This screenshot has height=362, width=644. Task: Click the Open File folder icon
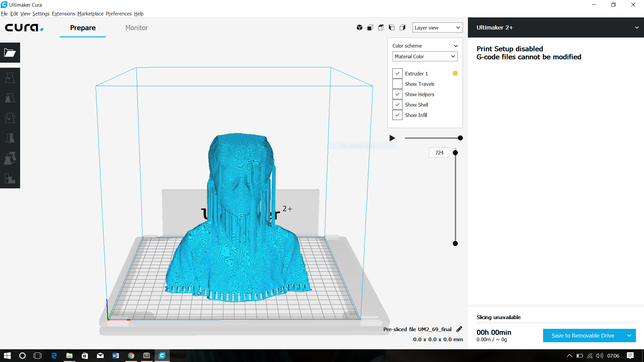(10, 53)
